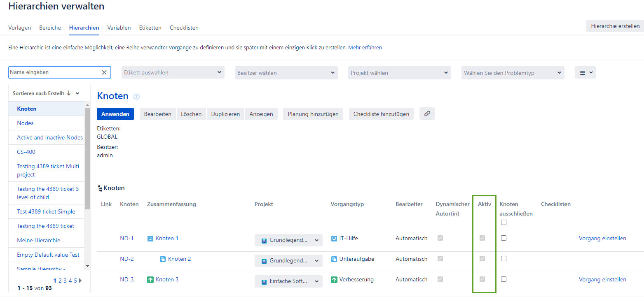Click the subtask icon beside Knoten 2
This screenshot has width=644, height=297.
pyautogui.click(x=163, y=259)
